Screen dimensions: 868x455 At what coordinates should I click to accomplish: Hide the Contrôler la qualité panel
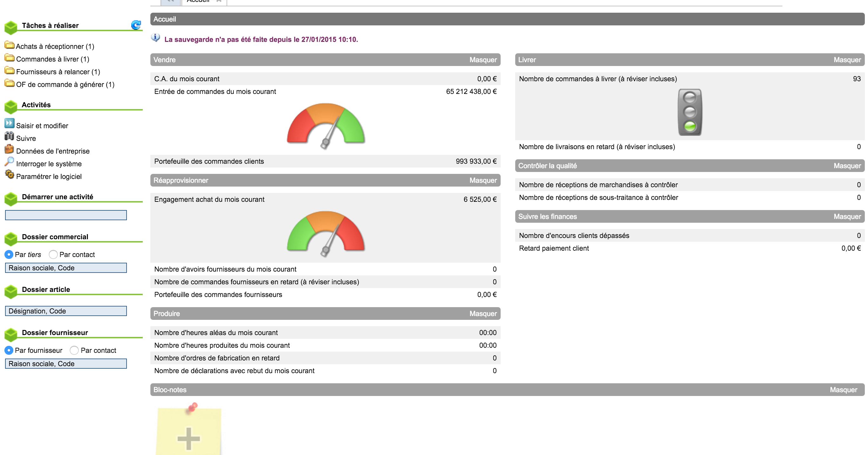point(847,166)
